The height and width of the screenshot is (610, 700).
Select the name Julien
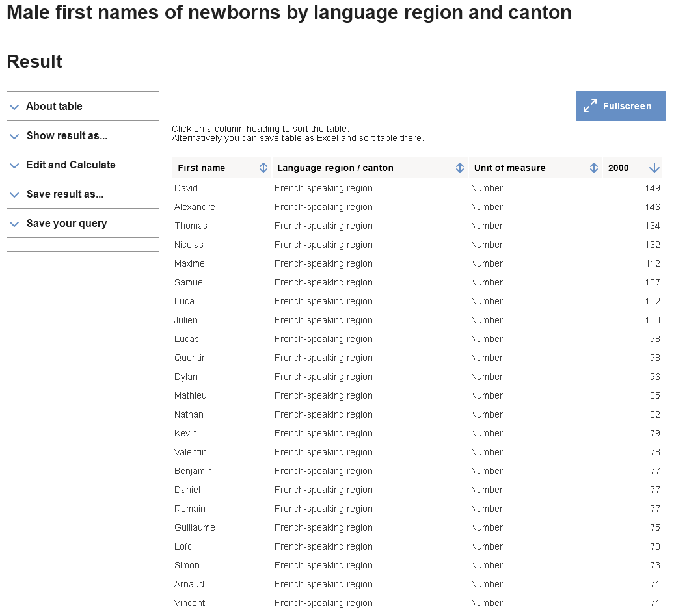pos(185,320)
